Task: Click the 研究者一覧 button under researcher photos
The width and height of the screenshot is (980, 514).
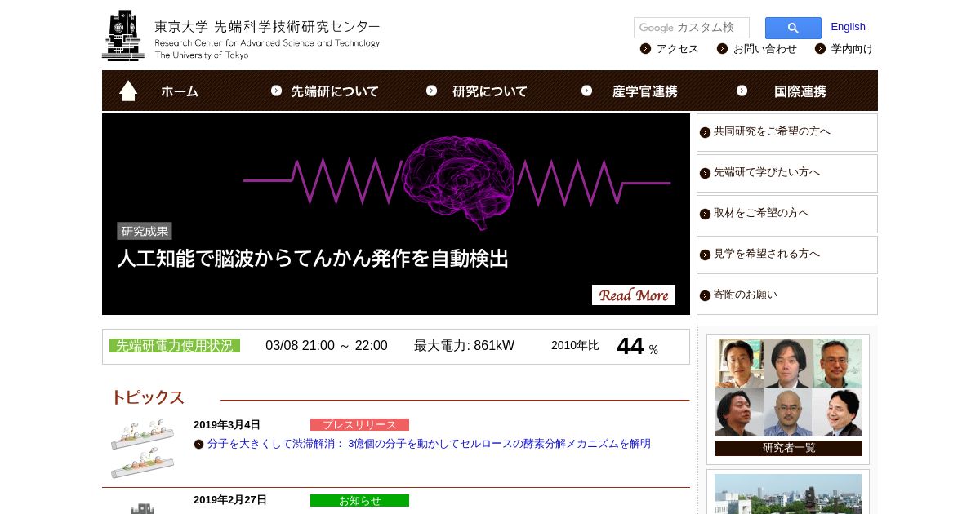Action: [789, 448]
